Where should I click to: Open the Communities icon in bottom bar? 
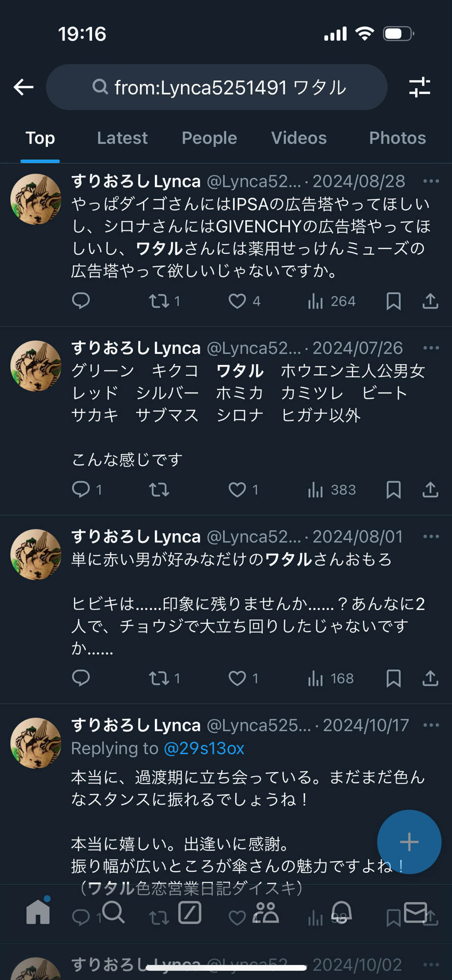point(266,912)
